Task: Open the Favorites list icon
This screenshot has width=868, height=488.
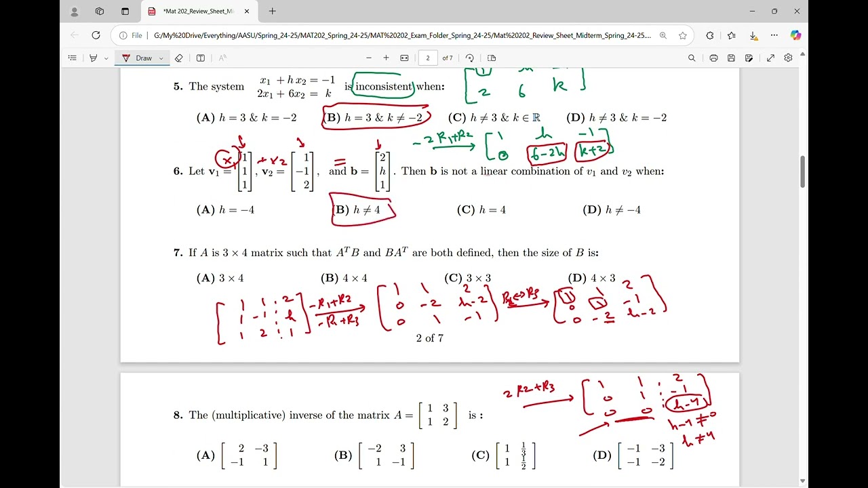Action: tap(732, 35)
